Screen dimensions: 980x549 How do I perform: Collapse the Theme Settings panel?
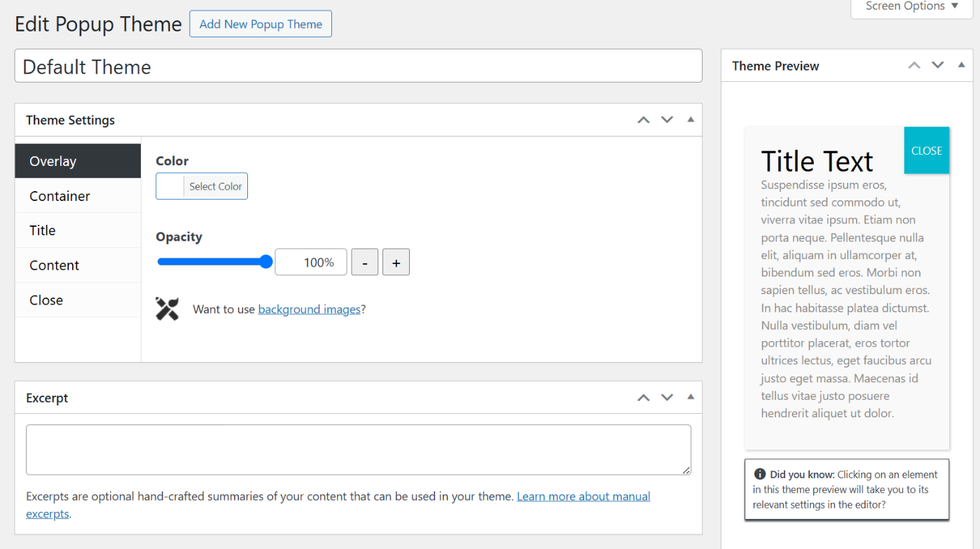point(690,119)
